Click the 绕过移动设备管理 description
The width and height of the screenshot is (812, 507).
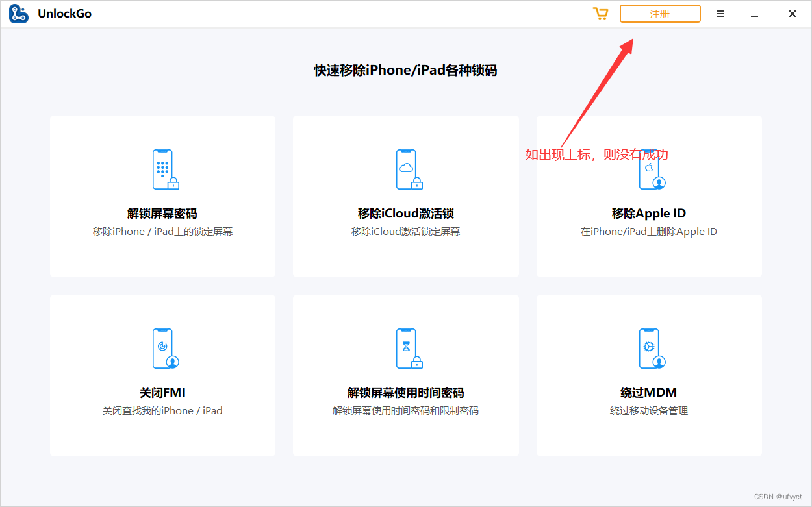click(x=649, y=411)
